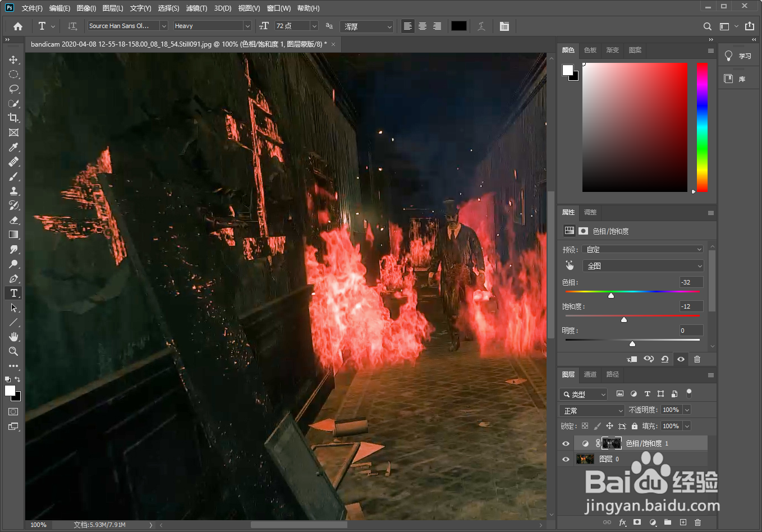Switch to the 路径 tab
762x532 pixels.
coord(613,374)
